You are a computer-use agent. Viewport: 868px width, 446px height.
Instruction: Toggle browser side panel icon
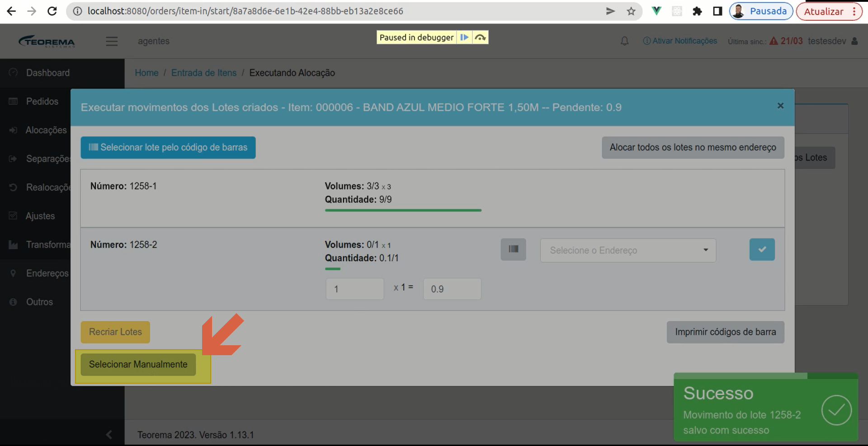(717, 11)
